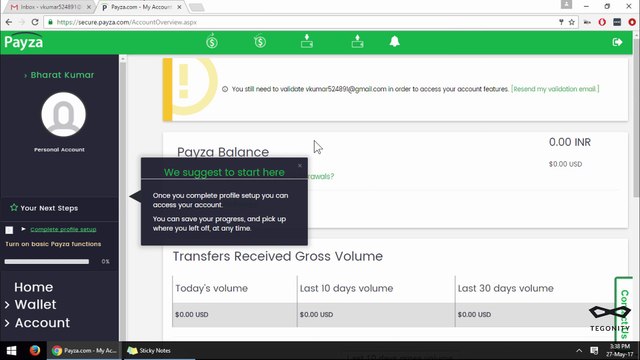
Task: Click the browser back arrow
Action: pyautogui.click(x=9, y=22)
